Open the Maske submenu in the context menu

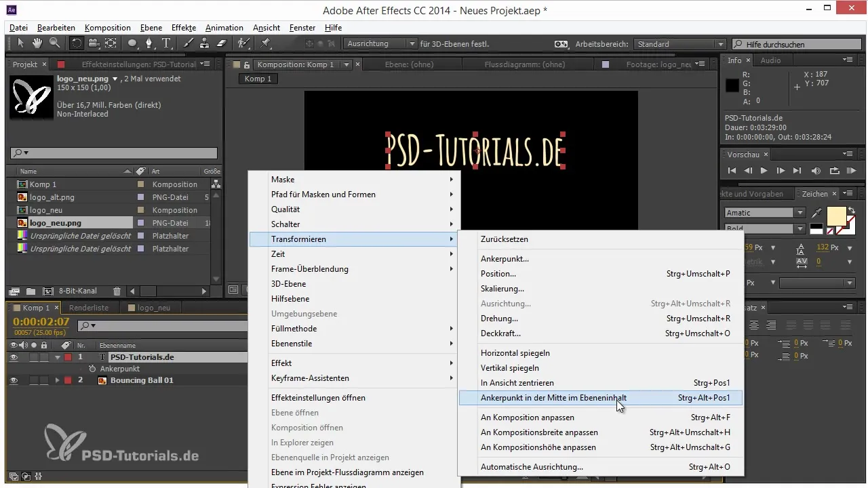tap(355, 180)
